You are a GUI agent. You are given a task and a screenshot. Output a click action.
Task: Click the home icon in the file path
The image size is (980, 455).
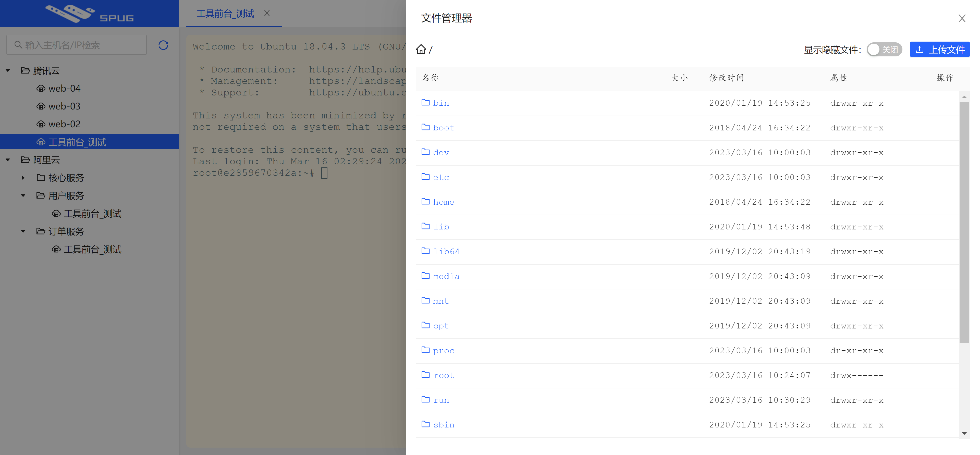point(421,50)
